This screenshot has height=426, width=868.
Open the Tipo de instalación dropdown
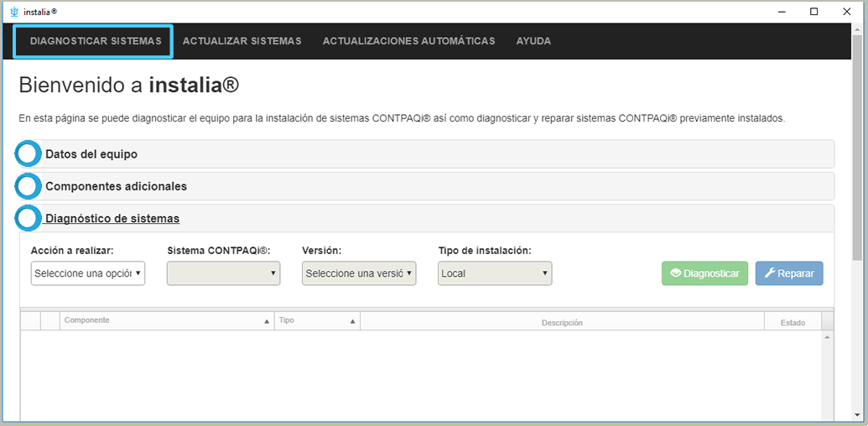click(x=495, y=273)
